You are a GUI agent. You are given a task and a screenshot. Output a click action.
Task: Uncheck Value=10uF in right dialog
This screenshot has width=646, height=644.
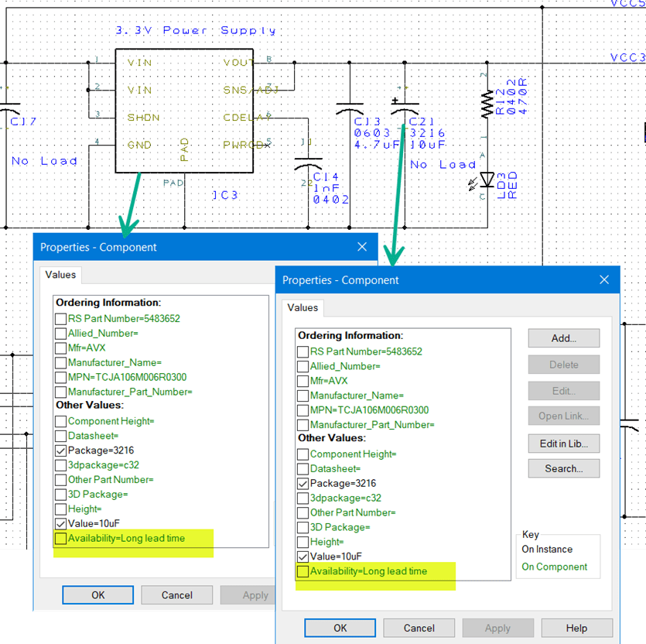[x=302, y=557]
